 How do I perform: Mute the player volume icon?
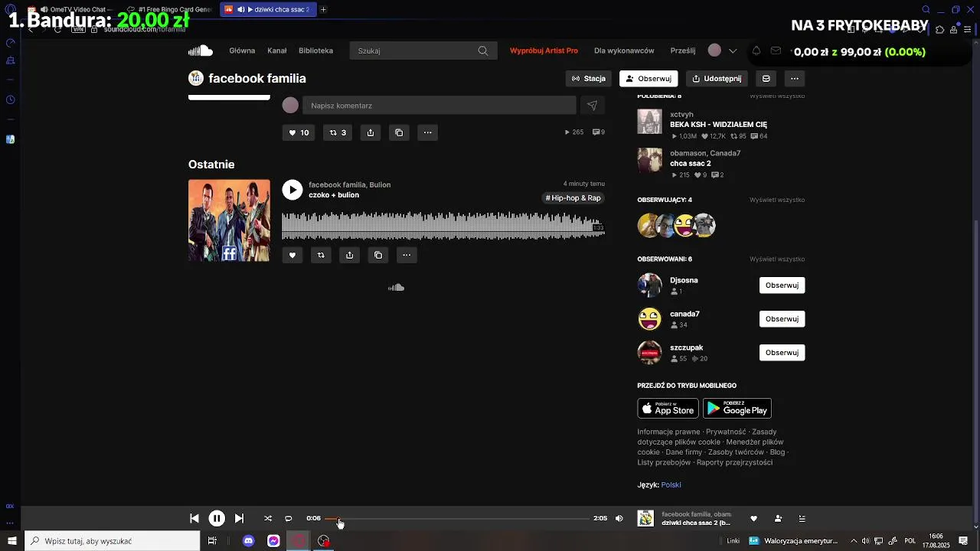[x=619, y=518]
